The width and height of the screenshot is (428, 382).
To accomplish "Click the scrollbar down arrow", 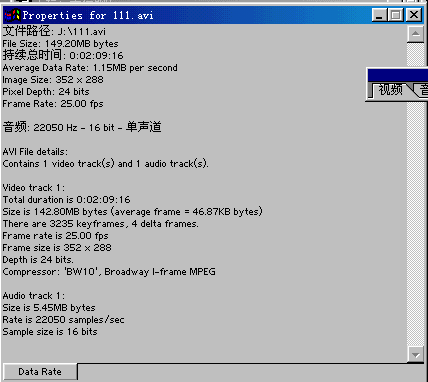I will (415, 354).
